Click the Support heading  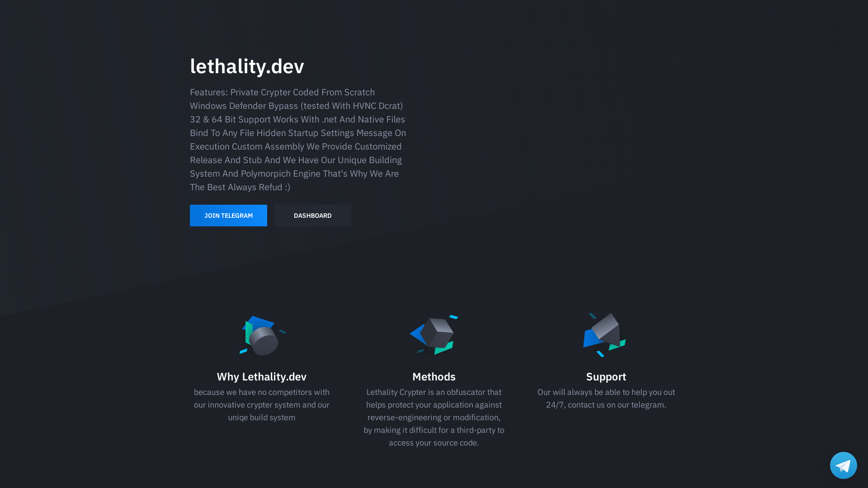click(606, 376)
